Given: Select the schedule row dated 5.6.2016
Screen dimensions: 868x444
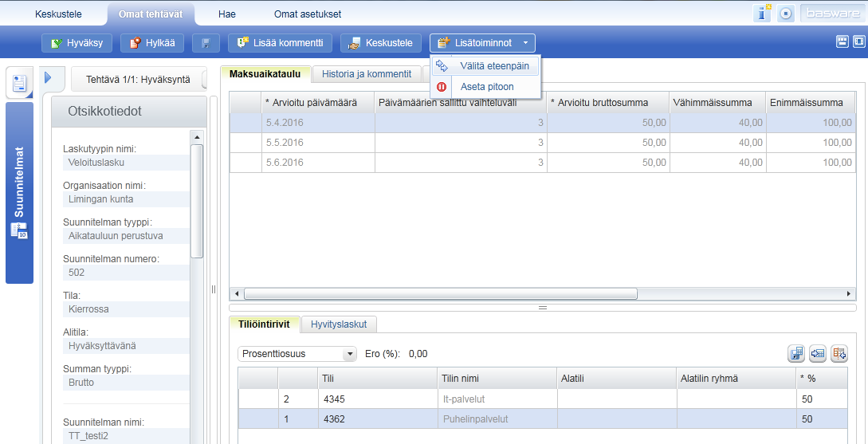Looking at the screenshot, I should [x=543, y=162].
